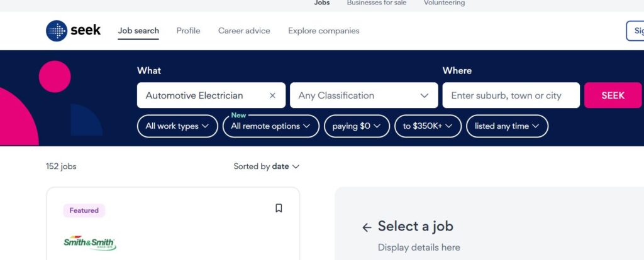Open the Profile tab

[x=188, y=31]
